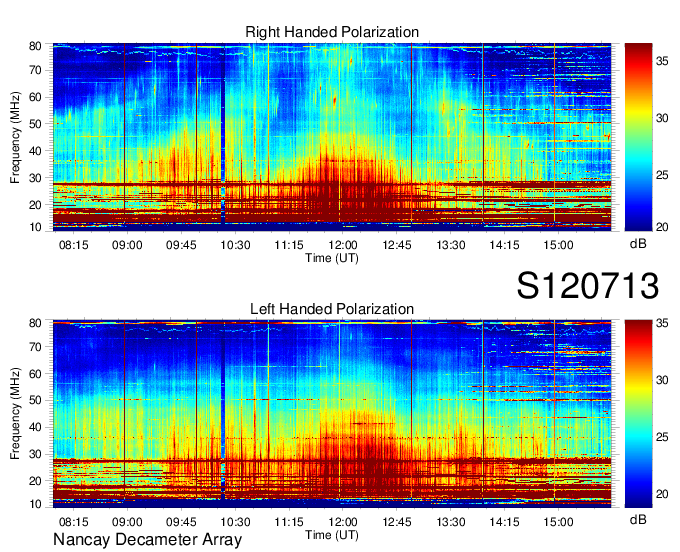
Task: Select the S120713 observation label
Action: coord(588,286)
